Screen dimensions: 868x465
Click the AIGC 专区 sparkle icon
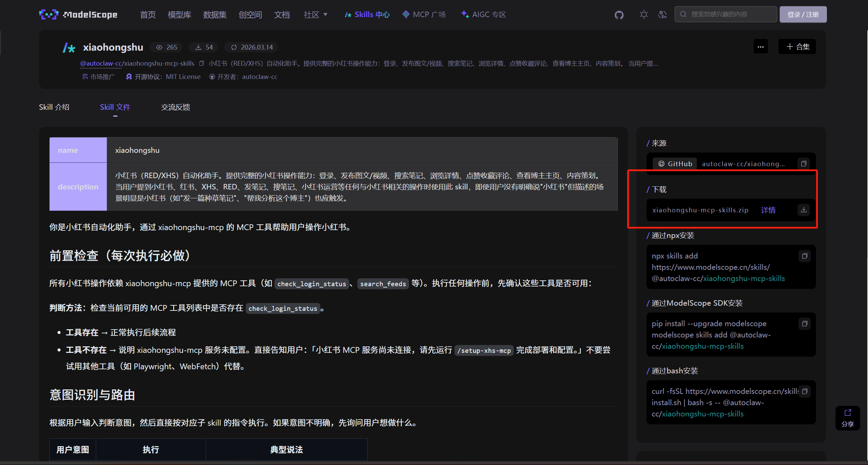(465, 14)
